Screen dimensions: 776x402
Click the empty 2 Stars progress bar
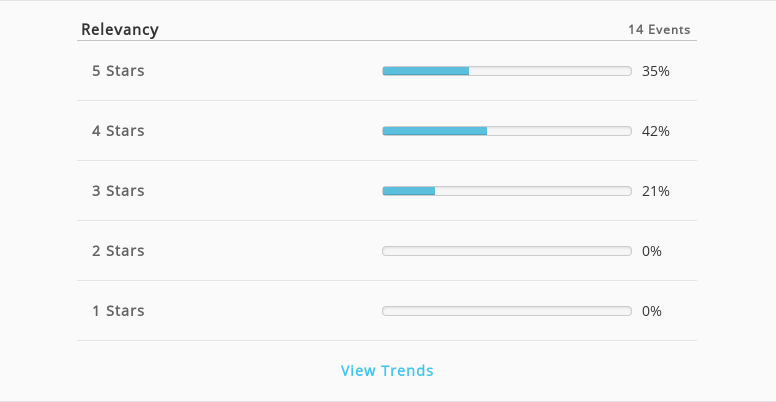[507, 251]
